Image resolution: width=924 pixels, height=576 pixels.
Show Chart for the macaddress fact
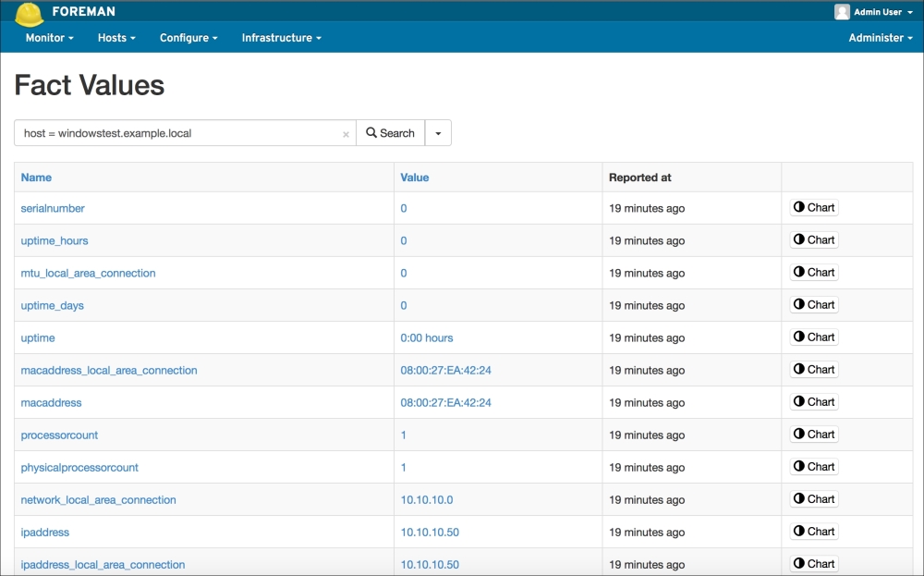pyautogui.click(x=814, y=402)
